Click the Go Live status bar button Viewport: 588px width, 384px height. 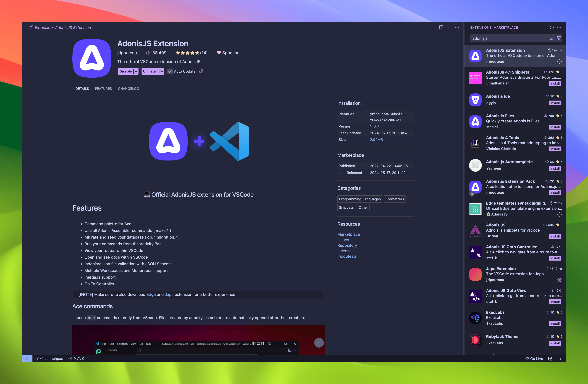(x=534, y=359)
